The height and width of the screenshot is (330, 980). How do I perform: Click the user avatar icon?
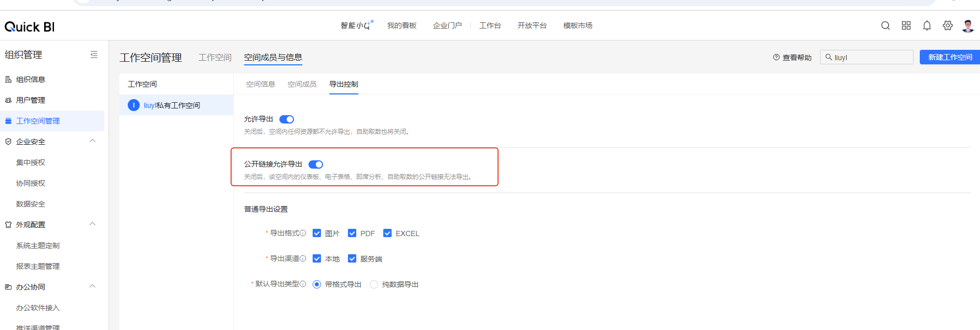pyautogui.click(x=968, y=26)
